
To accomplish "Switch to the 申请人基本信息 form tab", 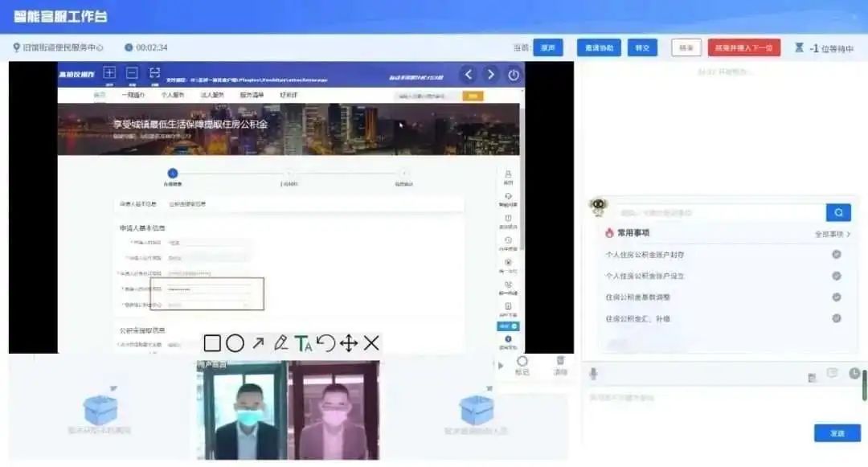I will click(x=138, y=204).
